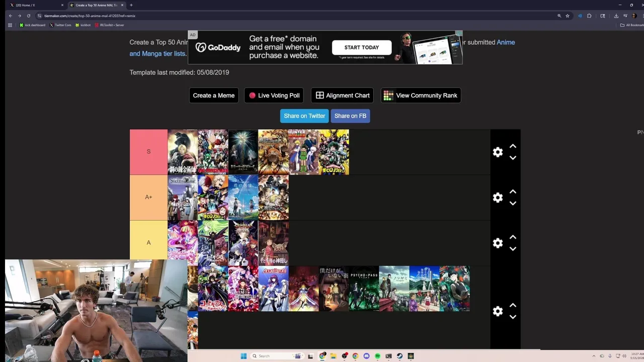Select the orange A+ tier label
The width and height of the screenshot is (644, 362).
click(148, 197)
